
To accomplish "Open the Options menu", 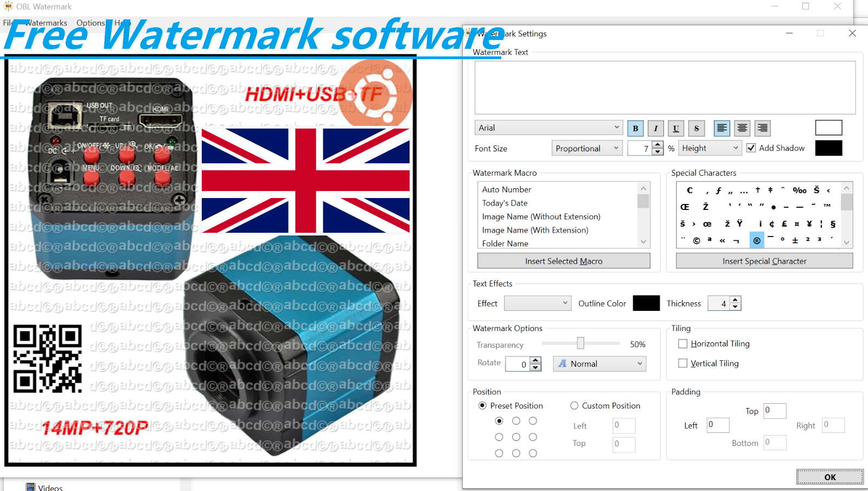I will click(91, 23).
